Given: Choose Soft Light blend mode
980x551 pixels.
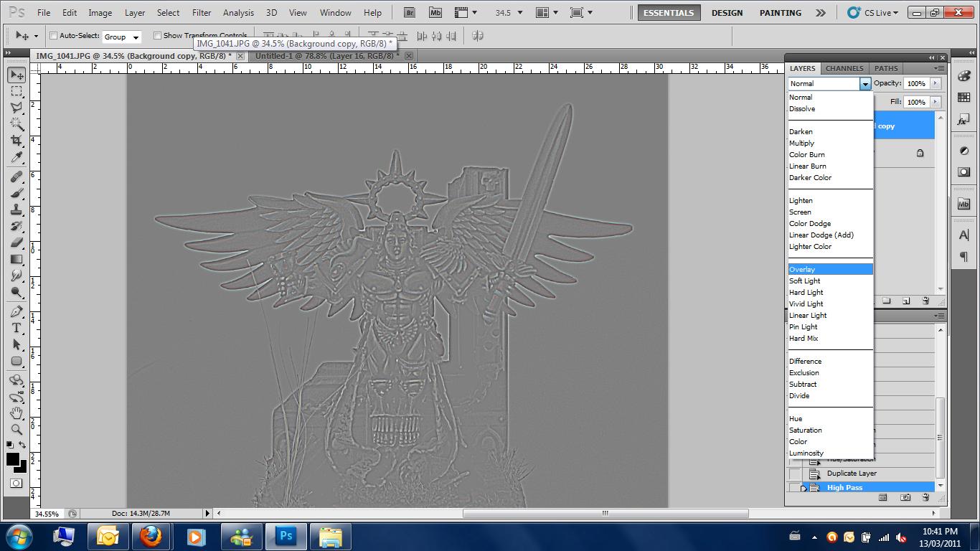Looking at the screenshot, I should pyautogui.click(x=830, y=281).
